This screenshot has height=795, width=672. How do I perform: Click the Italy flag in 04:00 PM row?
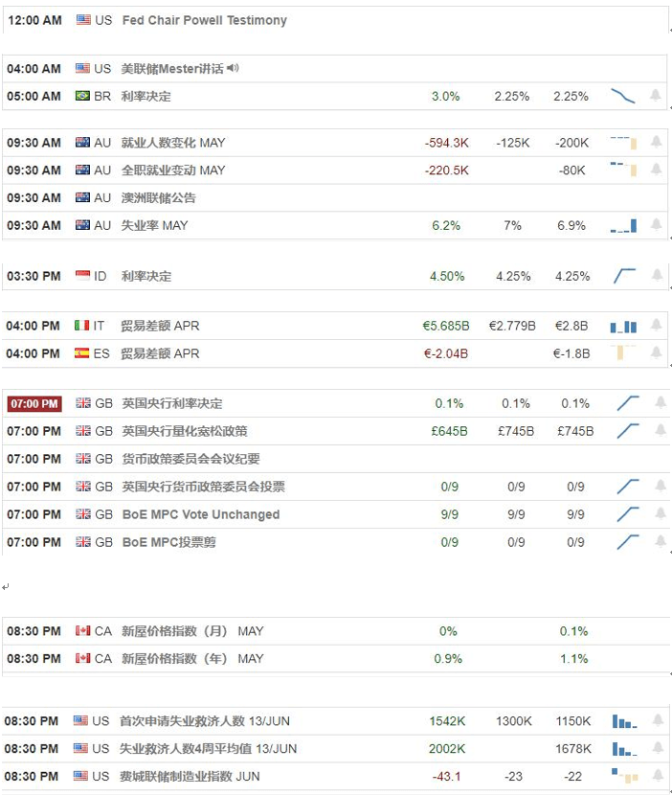81,325
